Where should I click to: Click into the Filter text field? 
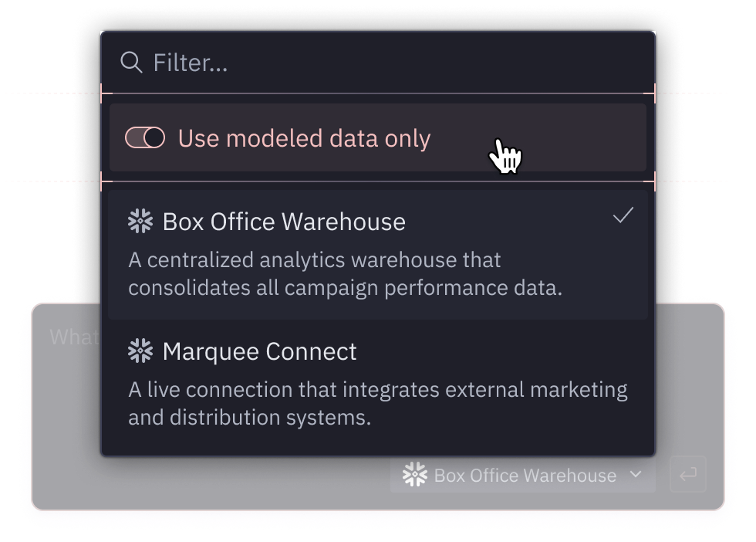[377, 63]
